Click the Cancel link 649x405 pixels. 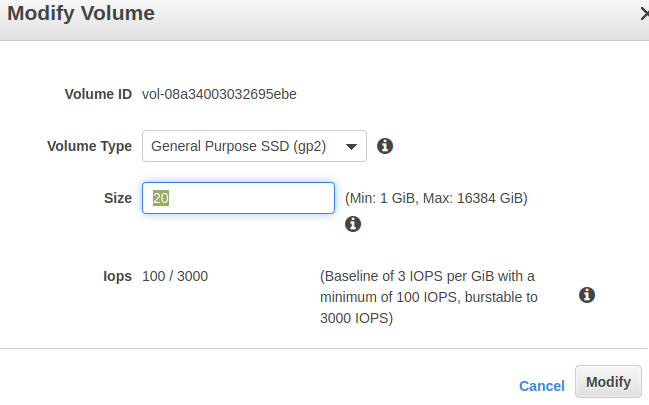coord(541,385)
